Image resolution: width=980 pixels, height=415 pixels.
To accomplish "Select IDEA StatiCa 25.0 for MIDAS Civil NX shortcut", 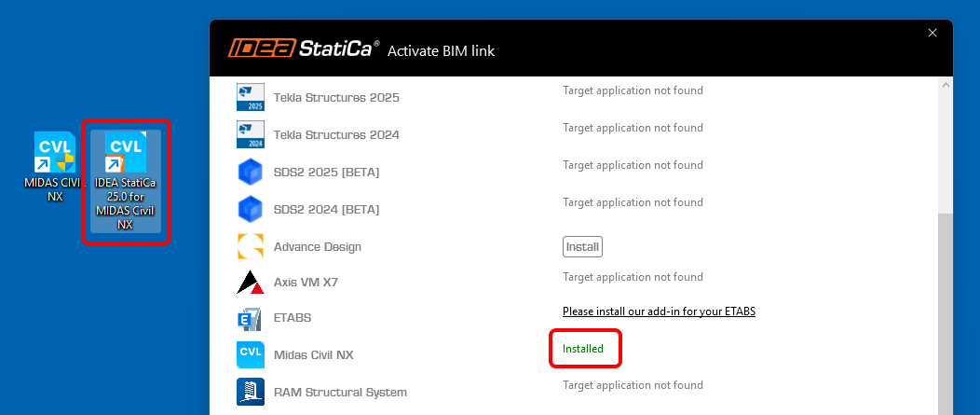I will point(126,180).
